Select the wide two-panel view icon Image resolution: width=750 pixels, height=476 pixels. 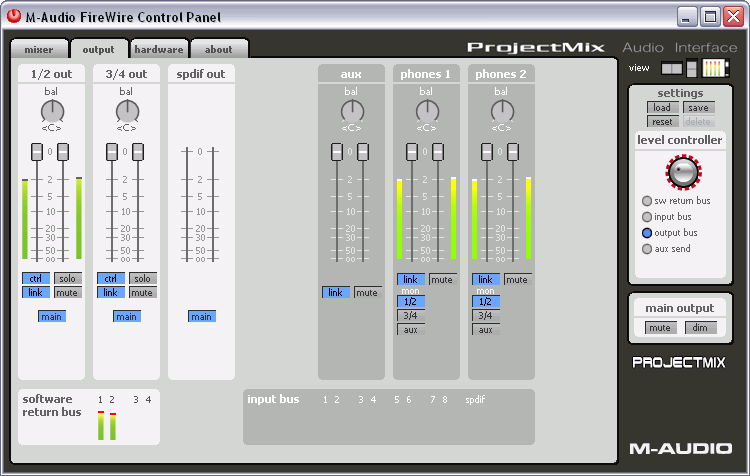672,68
